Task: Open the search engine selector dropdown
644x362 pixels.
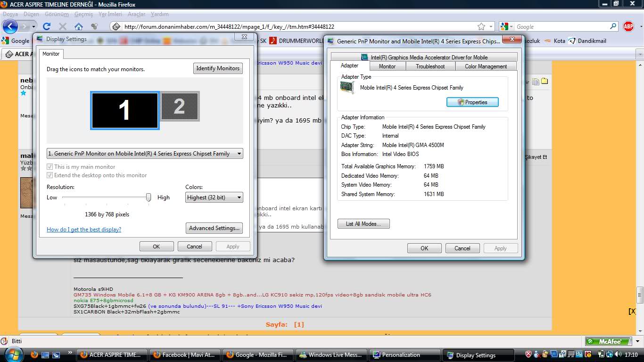Action: click(x=511, y=27)
